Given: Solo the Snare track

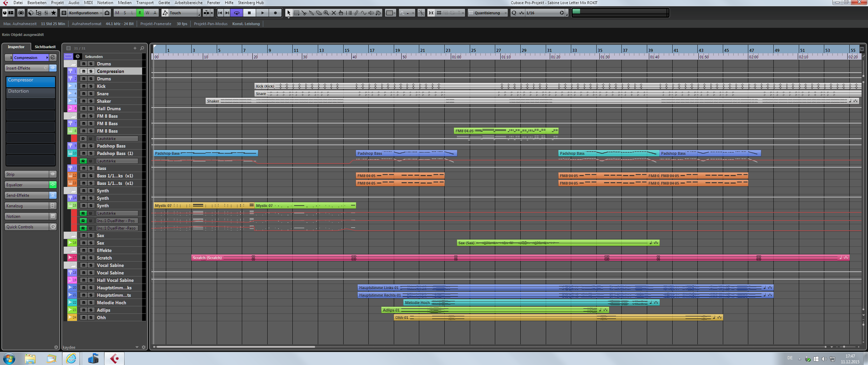Looking at the screenshot, I should 91,94.
